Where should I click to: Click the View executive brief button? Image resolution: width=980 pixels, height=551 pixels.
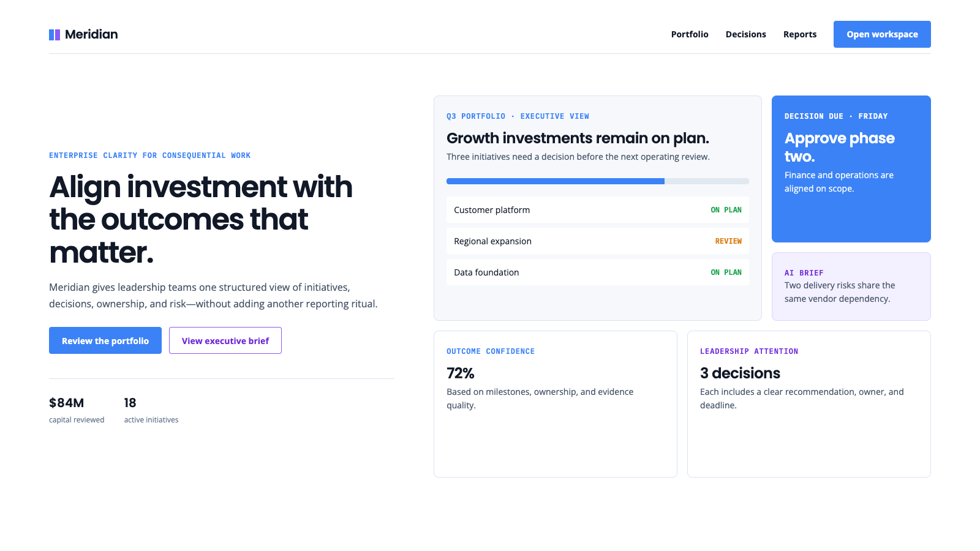coord(225,340)
